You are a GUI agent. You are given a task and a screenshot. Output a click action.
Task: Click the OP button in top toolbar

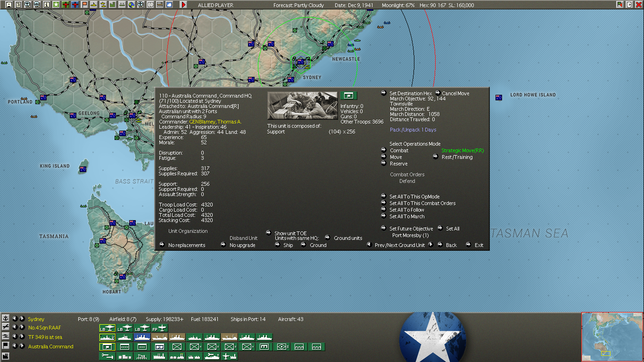(150, 5)
